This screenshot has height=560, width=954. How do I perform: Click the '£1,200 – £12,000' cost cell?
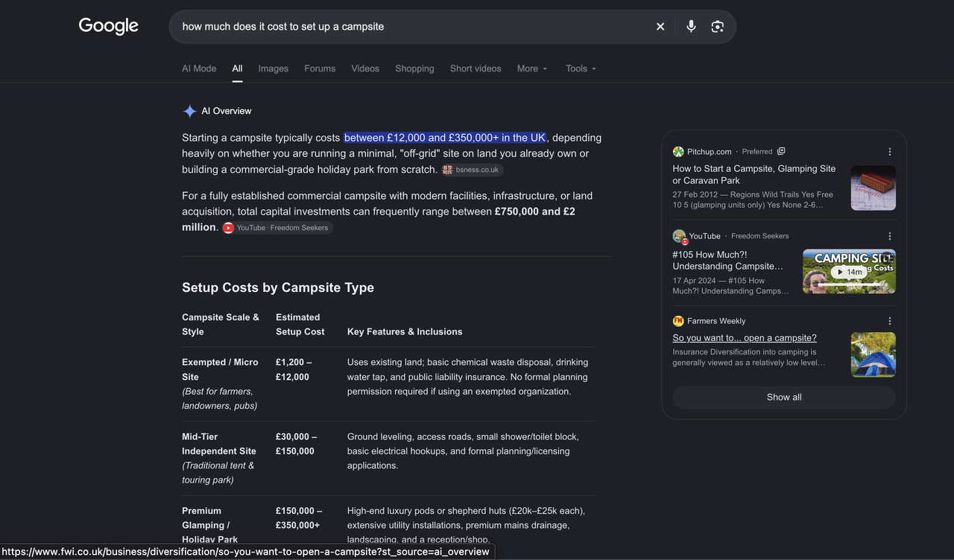294,369
